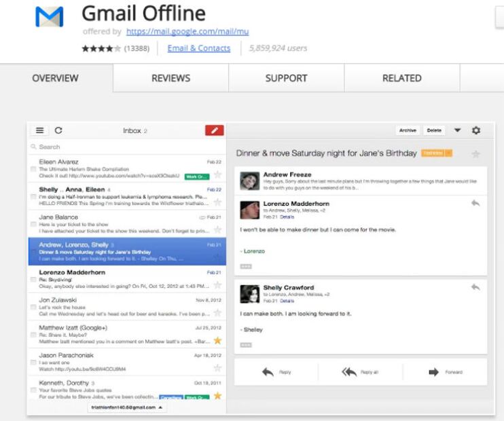The height and width of the screenshot is (421, 504).
Task: Open the Jason Parachoniak email row
Action: 127,362
